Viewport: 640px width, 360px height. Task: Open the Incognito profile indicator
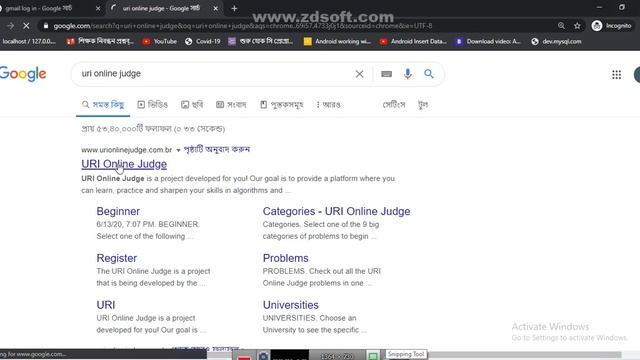[x=611, y=26]
